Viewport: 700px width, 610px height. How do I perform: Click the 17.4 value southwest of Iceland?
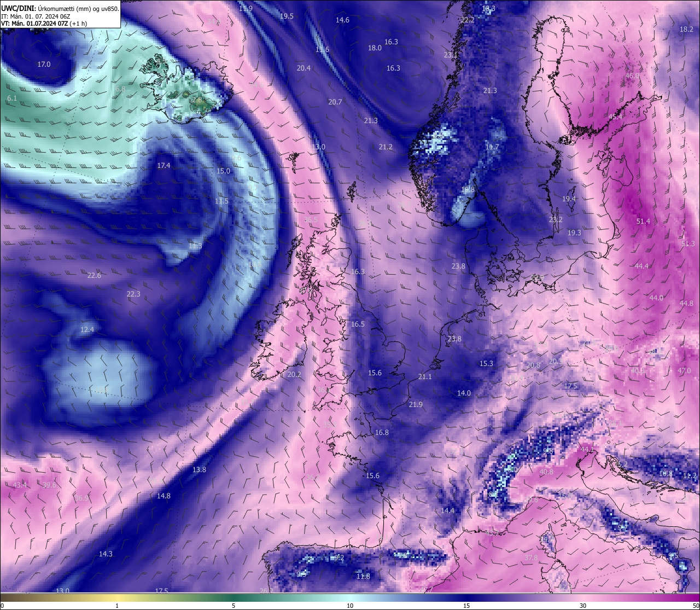164,166
